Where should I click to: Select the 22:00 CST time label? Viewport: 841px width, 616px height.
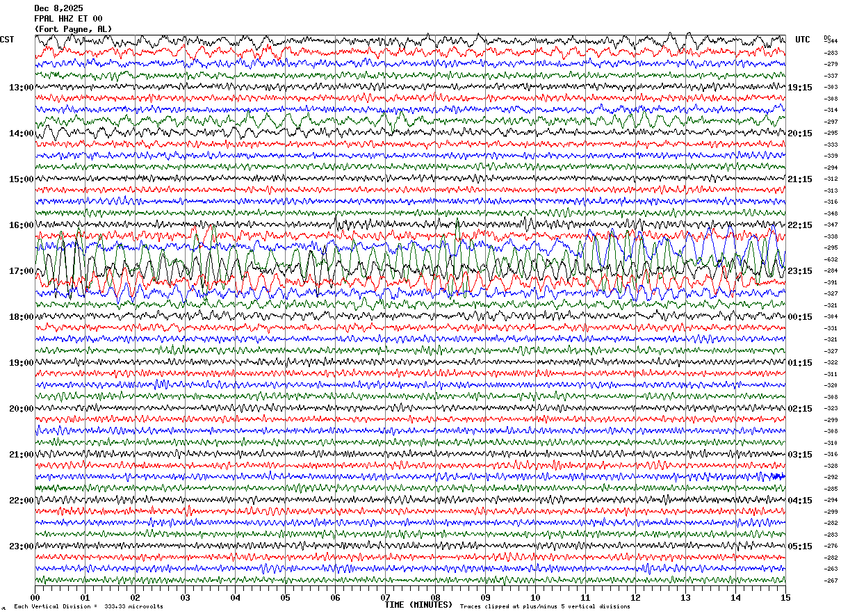[22, 501]
